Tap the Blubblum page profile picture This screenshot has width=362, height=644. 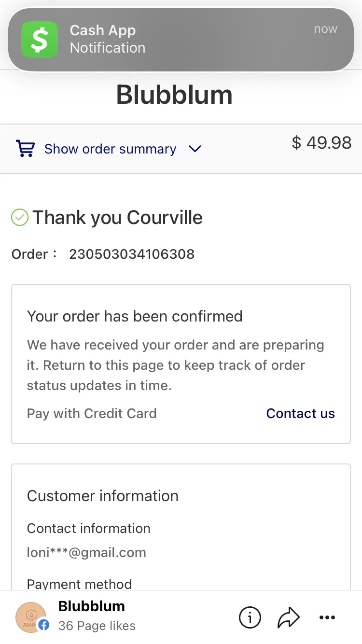tap(31, 617)
